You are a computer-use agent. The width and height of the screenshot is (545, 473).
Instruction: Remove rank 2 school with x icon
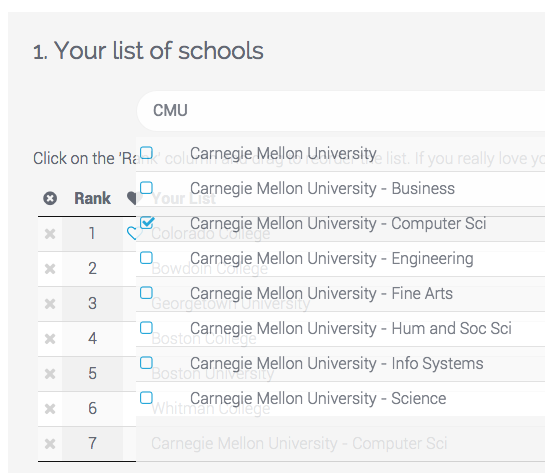tap(50, 269)
